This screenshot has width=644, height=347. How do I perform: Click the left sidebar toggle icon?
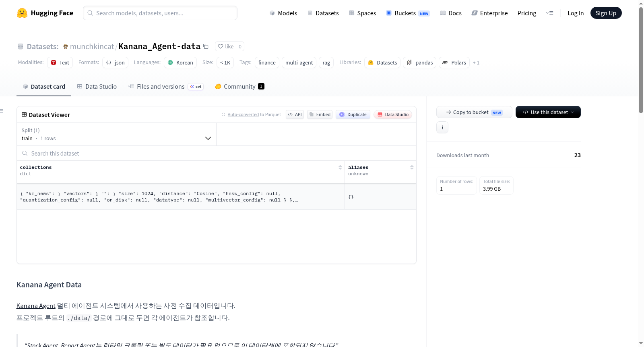click(x=2, y=111)
